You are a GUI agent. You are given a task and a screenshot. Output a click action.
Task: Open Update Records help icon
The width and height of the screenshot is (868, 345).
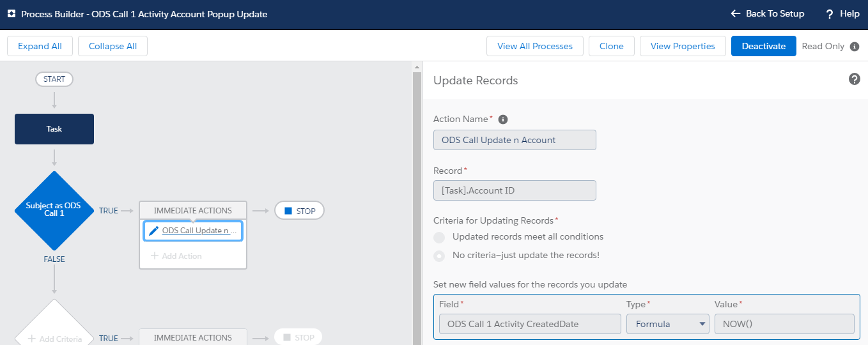pos(854,79)
